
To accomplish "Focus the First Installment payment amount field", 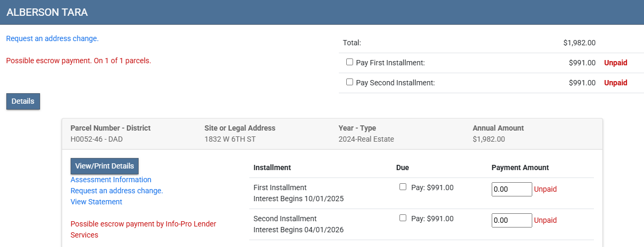I will click(x=511, y=189).
